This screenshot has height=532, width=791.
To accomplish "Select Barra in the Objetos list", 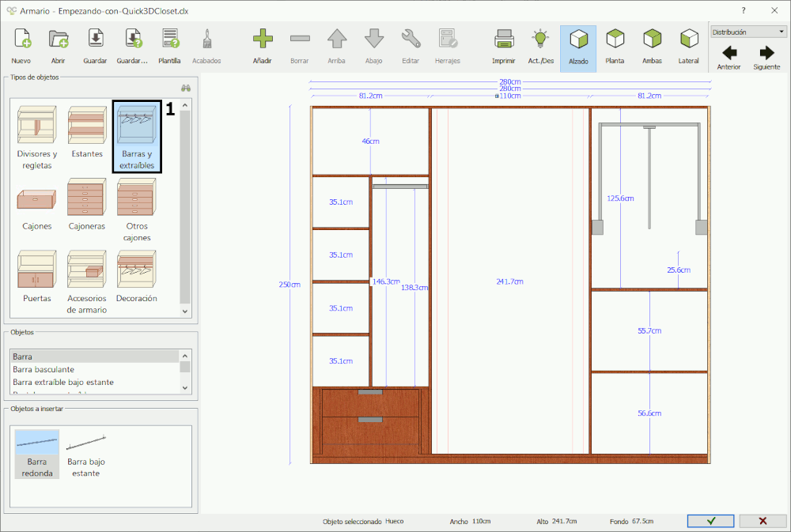I will (x=95, y=357).
